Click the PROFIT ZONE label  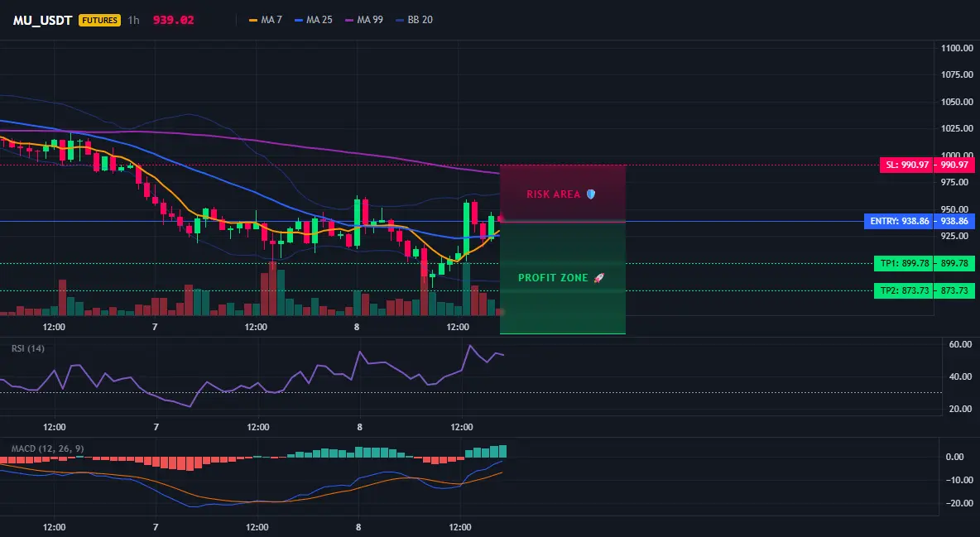coord(553,277)
